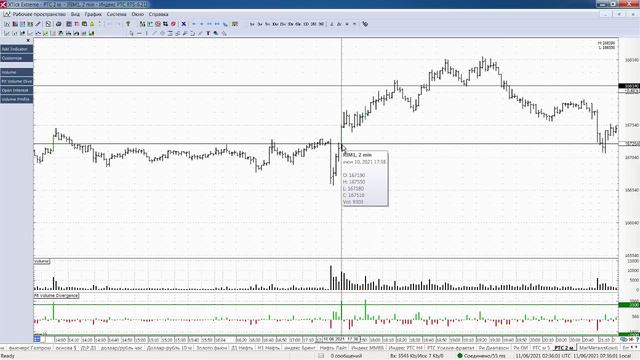640x360 pixels.
Task: Switch to the Индекс ММВБ tab
Action: (x=367, y=348)
